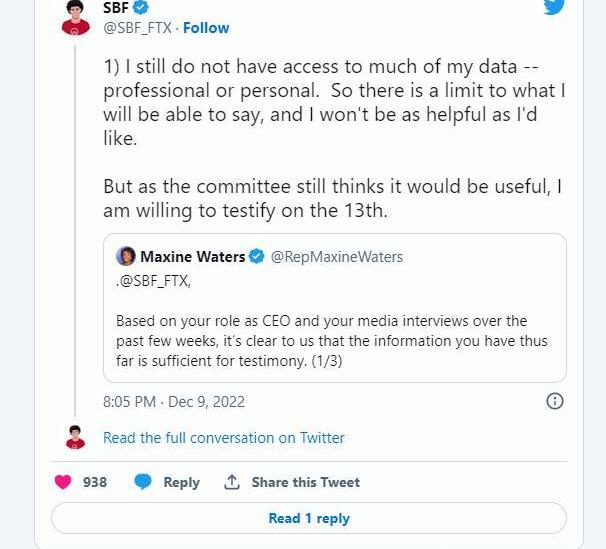
Task: Click the 8:05 PM Dec 9, 2022 timestamp
Action: coord(173,402)
